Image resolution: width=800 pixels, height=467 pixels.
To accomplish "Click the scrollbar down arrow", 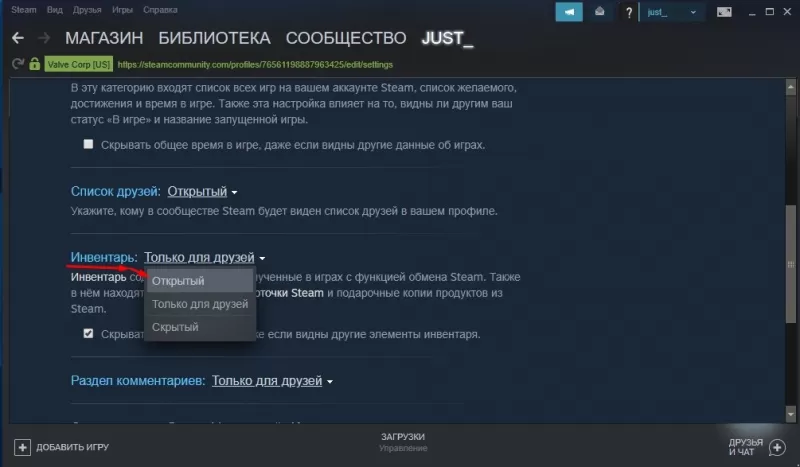I will (791, 414).
